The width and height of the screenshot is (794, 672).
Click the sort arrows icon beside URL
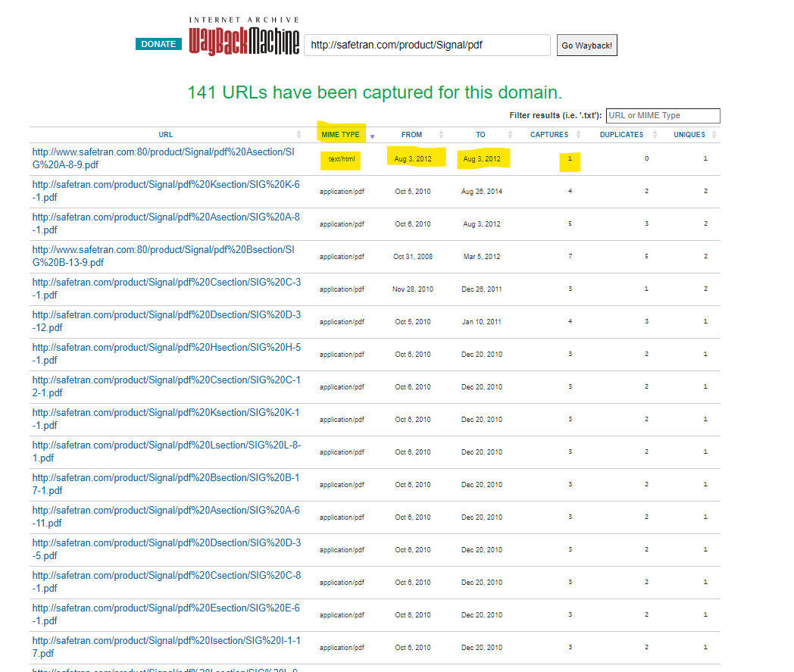299,135
